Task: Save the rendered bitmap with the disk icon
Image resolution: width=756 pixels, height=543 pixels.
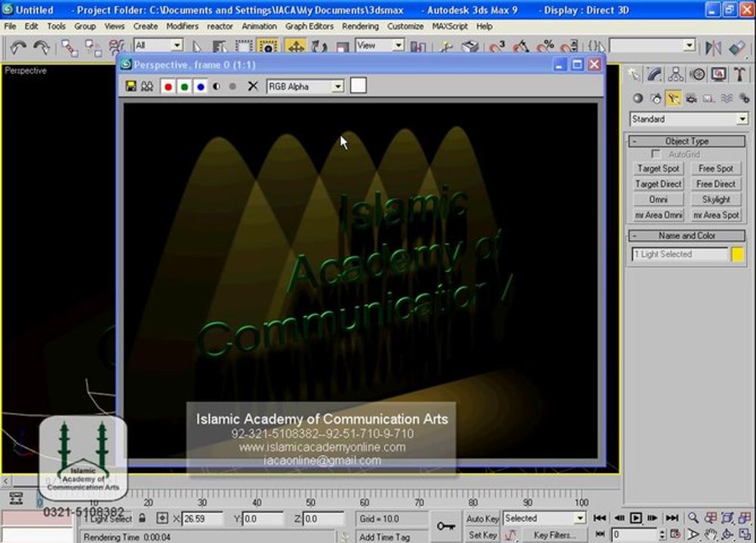Action: tap(131, 86)
